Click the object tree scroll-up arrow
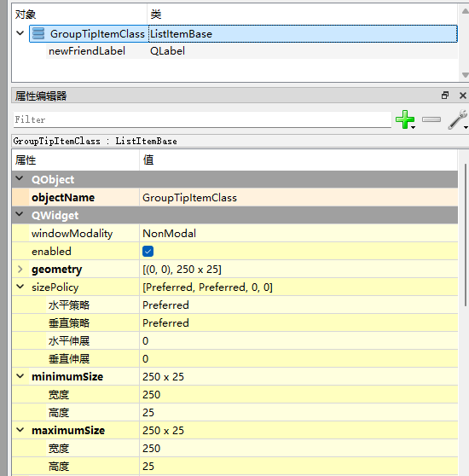This screenshot has width=469, height=476. click(465, 11)
